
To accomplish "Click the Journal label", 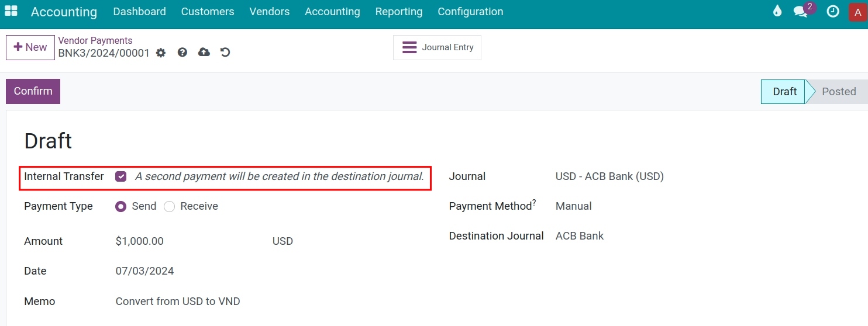I will [467, 176].
